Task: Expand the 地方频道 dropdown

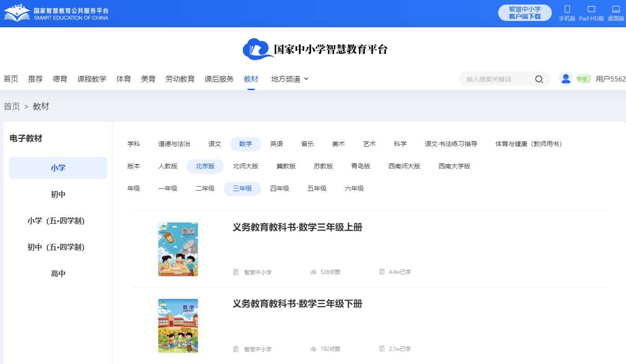Action: click(x=290, y=79)
